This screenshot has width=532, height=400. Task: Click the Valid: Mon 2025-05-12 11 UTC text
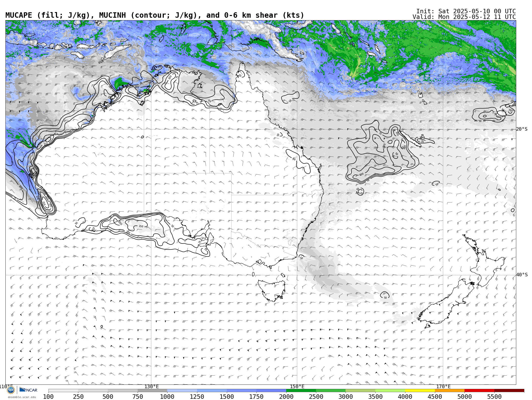click(x=464, y=17)
